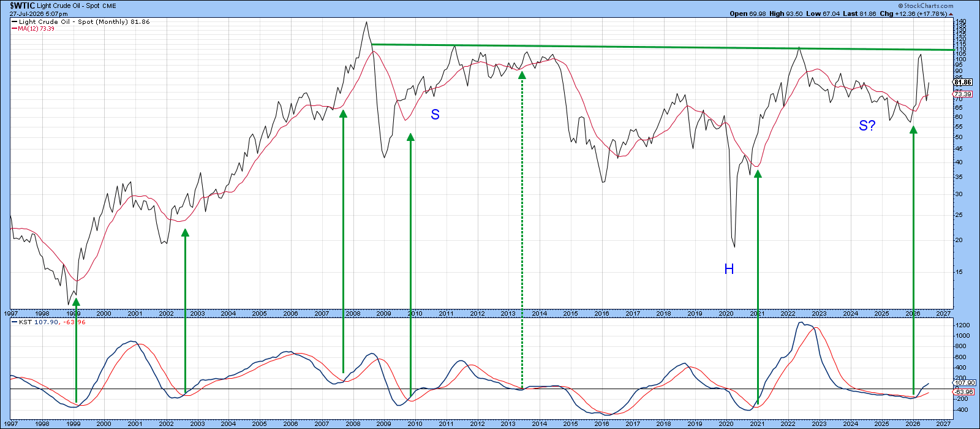Viewport: 980px width, 429px height.
Task: Click year 2008 on the price panel's time axis
Action: (x=353, y=314)
